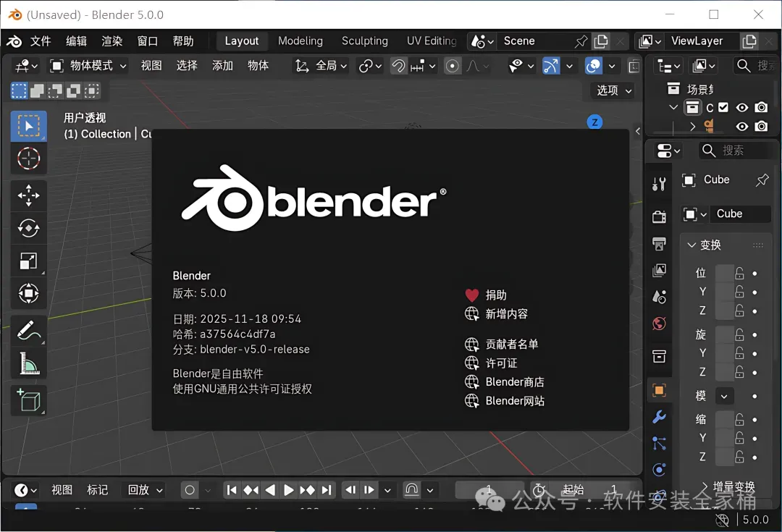
Task: Toggle proportional editing in header
Action: [x=453, y=66]
